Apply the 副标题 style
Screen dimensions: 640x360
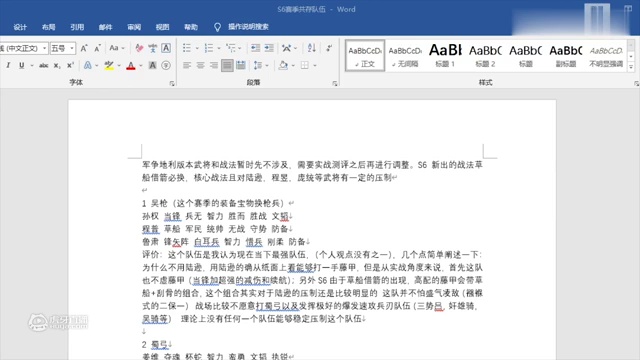565,56
